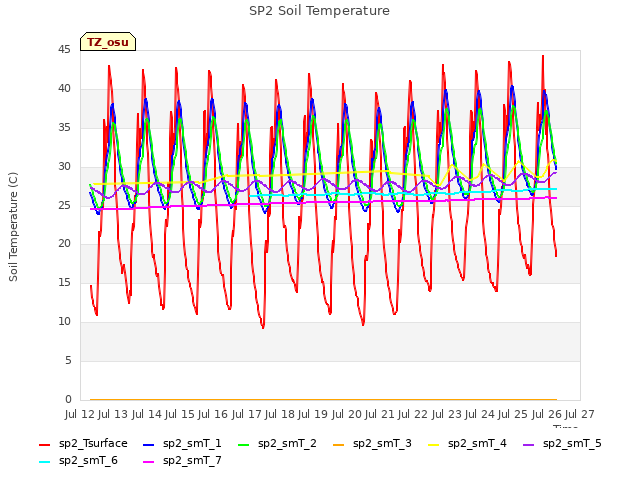Click the SP2 Soil Temperature chart title
This screenshot has height=480, width=640.
click(319, 11)
